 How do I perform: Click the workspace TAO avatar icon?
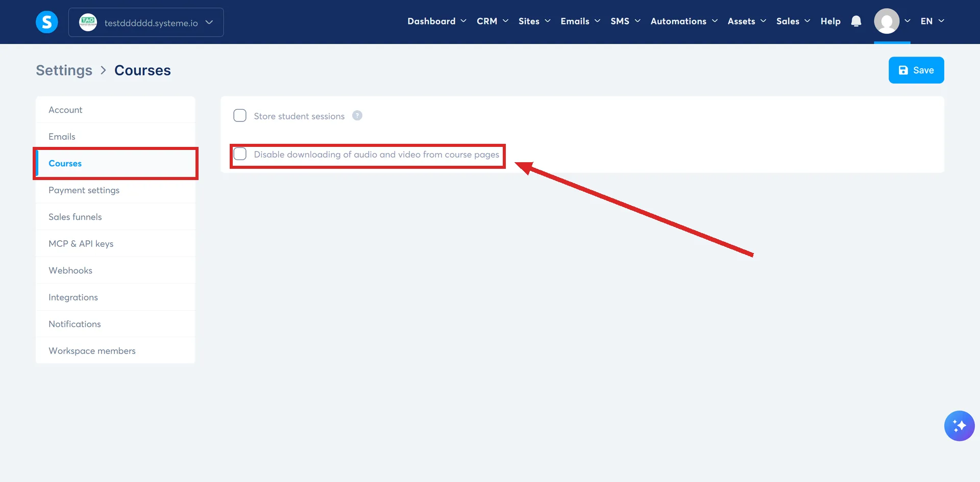coord(88,22)
